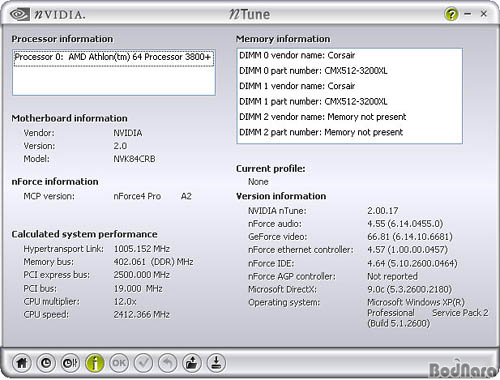The height and width of the screenshot is (380, 500).
Task: Click CPU multiplier 12.0x value
Action: [125, 302]
